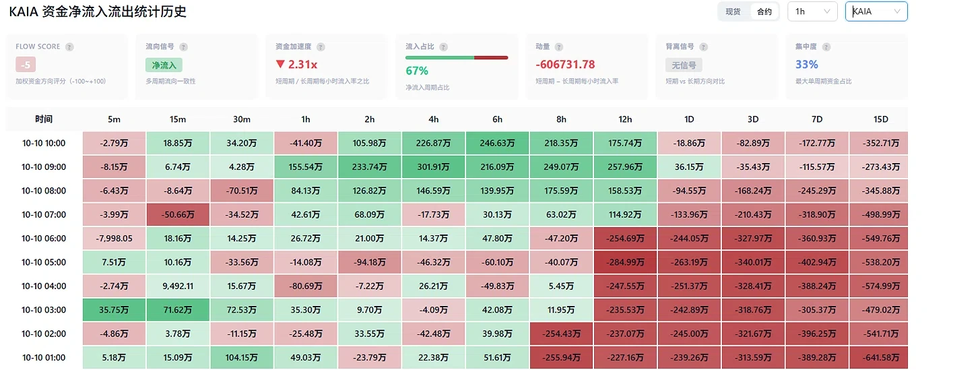
Task: Click the 3D column header
Action: (x=753, y=119)
